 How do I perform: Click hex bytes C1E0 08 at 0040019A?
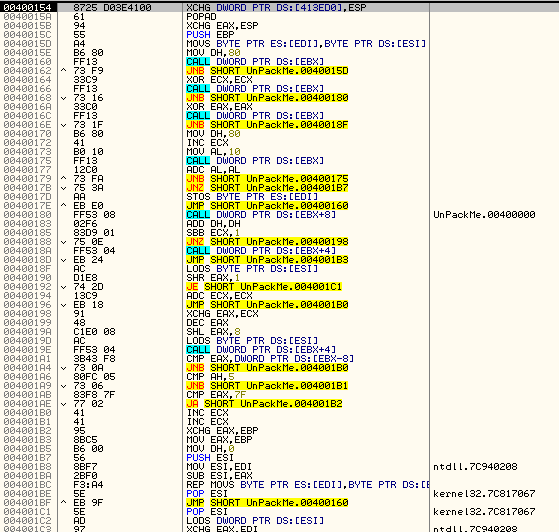click(x=94, y=332)
